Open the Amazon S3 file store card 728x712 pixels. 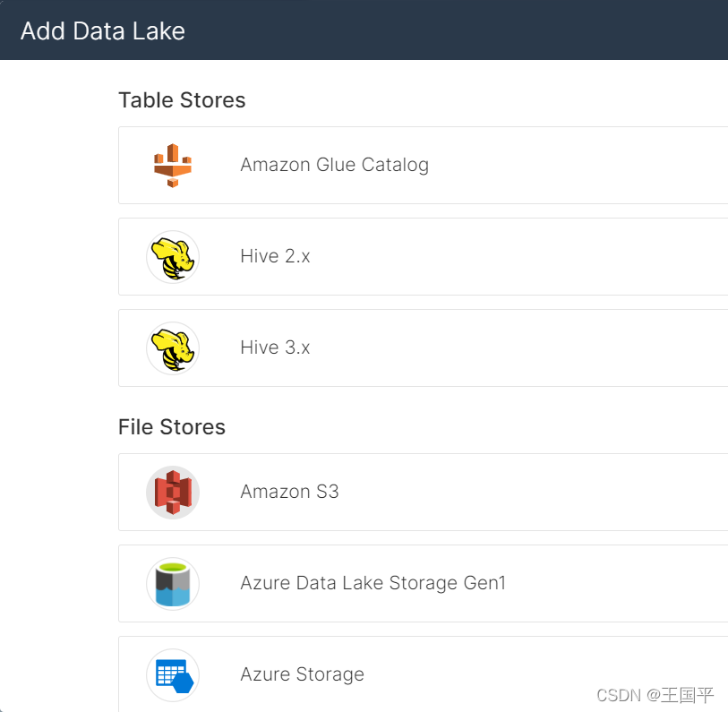click(x=537, y=492)
